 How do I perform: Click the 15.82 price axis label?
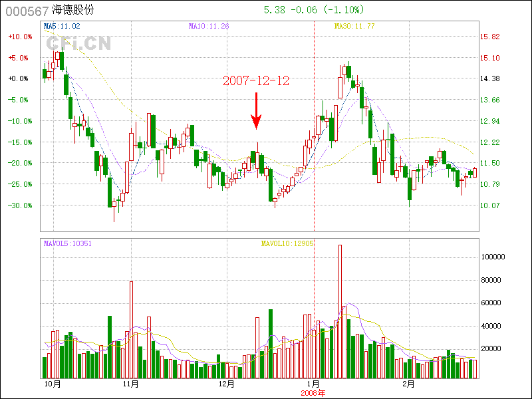pos(491,37)
